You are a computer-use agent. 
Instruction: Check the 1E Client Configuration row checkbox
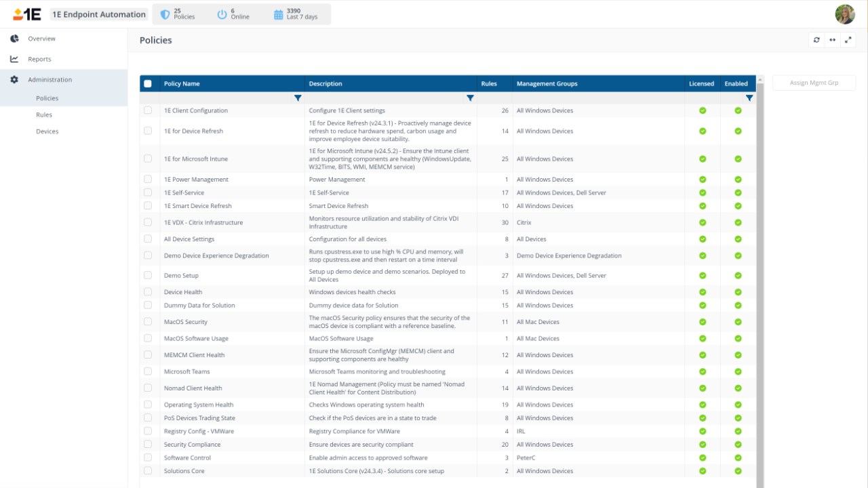click(148, 110)
